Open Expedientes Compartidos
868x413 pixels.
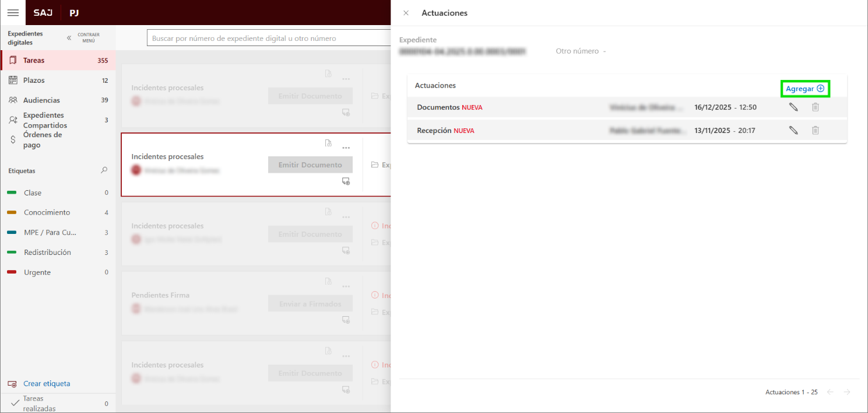[44, 120]
